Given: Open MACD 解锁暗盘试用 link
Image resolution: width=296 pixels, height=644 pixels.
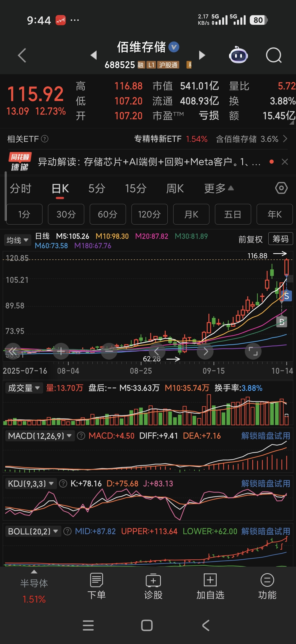Looking at the screenshot, I should coord(265,436).
